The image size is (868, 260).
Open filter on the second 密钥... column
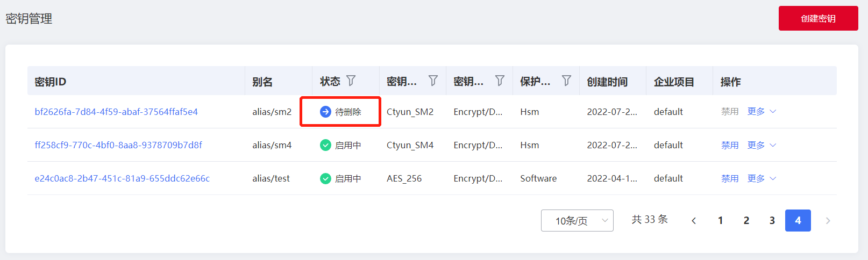pyautogui.click(x=500, y=81)
